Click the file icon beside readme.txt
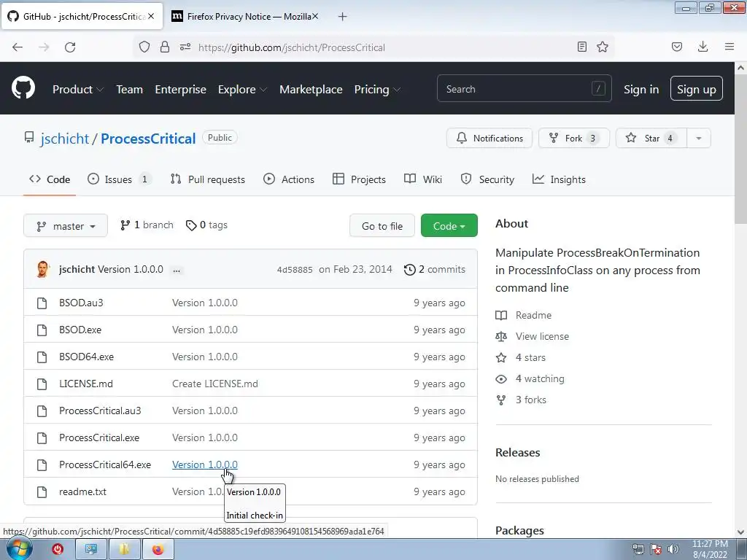Screen dimensions: 747x560 coord(42,492)
